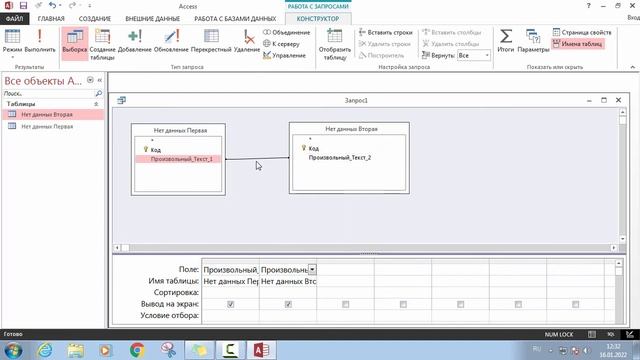The width and height of the screenshot is (640, 360).
Task: Uncheck Вывод на экран in second column
Action: coord(288,304)
